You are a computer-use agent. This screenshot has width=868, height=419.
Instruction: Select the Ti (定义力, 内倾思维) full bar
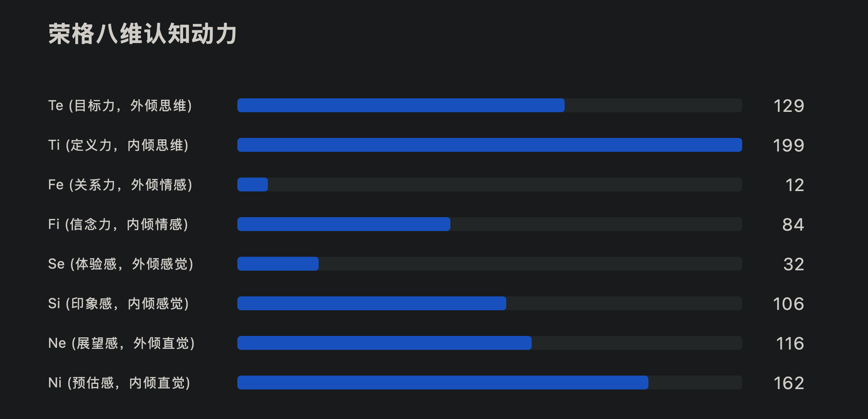point(489,145)
